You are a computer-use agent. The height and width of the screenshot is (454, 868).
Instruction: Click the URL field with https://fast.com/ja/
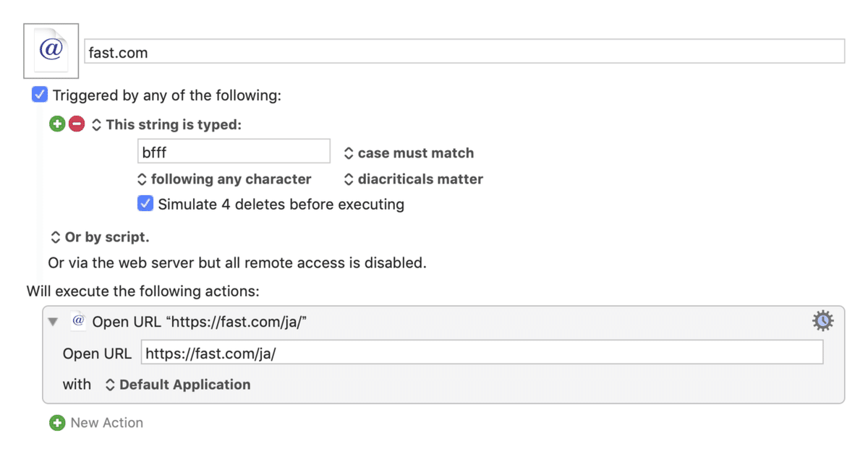(482, 353)
